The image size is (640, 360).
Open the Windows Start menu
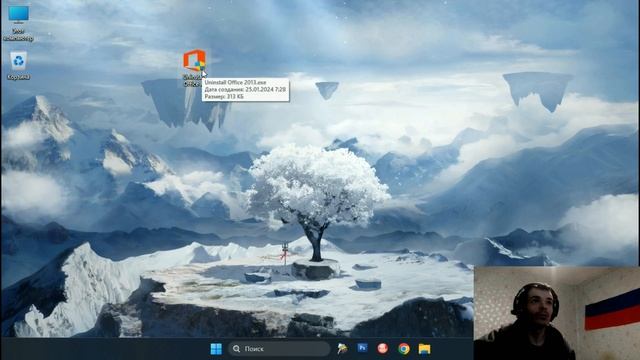click(216, 349)
